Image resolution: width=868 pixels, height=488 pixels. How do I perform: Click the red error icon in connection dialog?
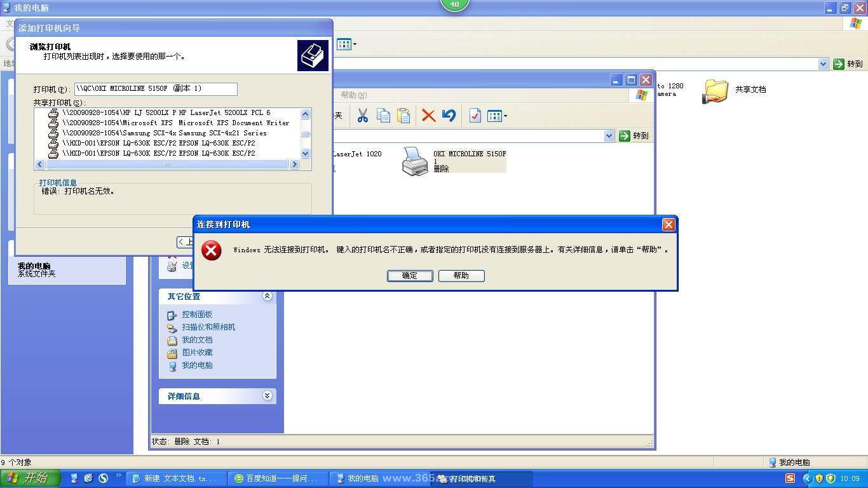coord(212,250)
